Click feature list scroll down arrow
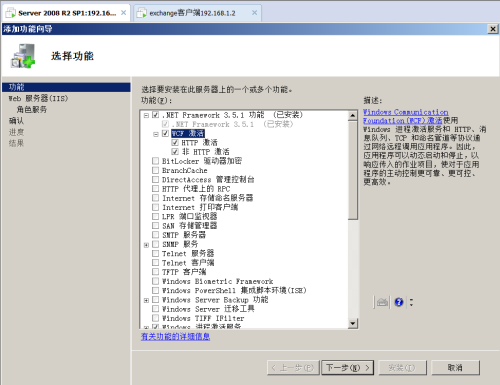This screenshot has height=385, width=500. click(353, 323)
